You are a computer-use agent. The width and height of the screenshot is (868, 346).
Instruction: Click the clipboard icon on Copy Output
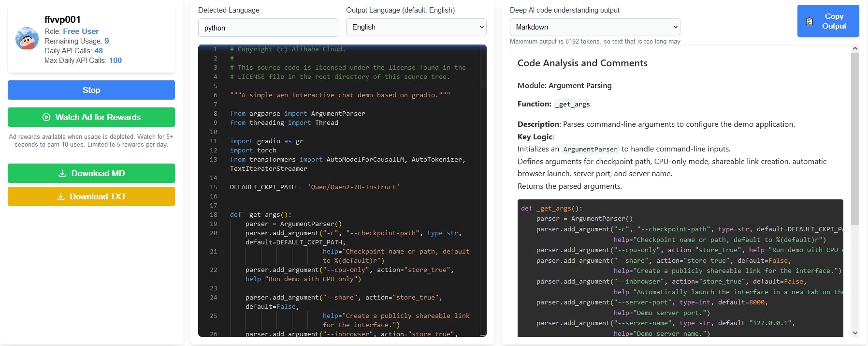[810, 21]
